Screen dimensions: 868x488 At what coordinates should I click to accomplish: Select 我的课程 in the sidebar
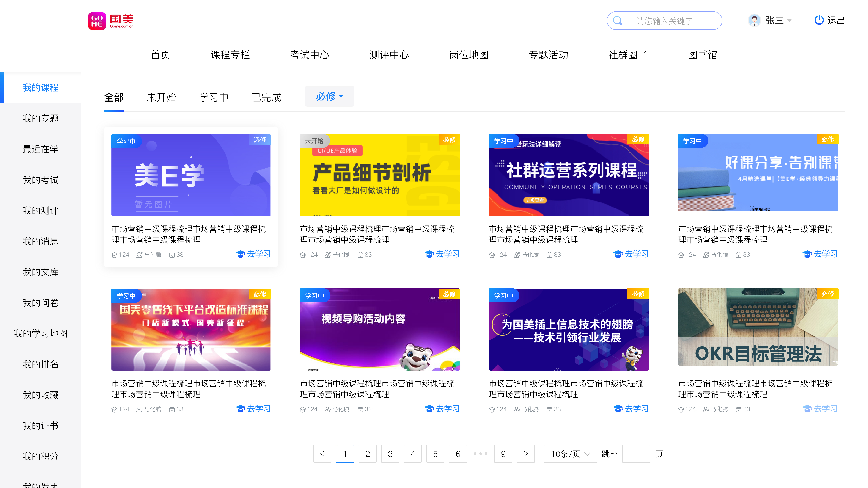(x=41, y=88)
